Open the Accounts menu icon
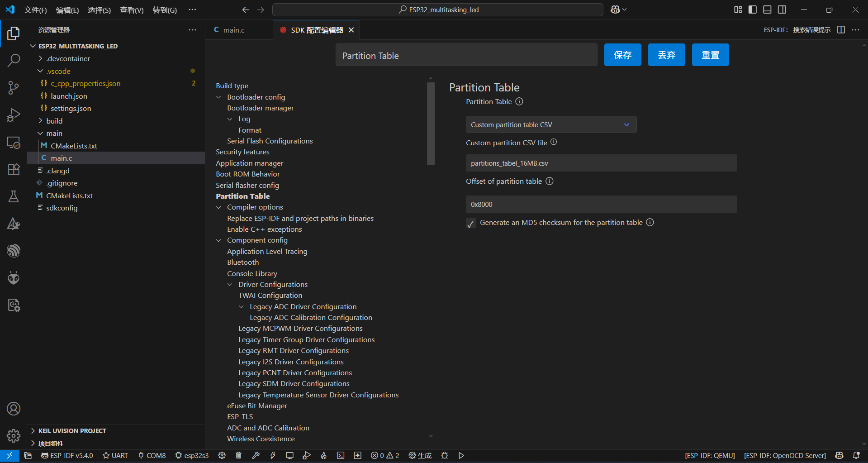This screenshot has width=868, height=463. pyautogui.click(x=14, y=409)
